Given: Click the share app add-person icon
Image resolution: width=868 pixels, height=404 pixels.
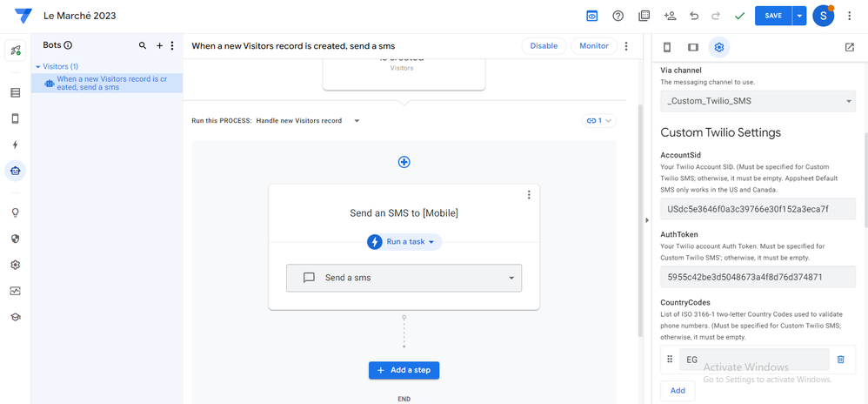Looking at the screenshot, I should click(670, 16).
